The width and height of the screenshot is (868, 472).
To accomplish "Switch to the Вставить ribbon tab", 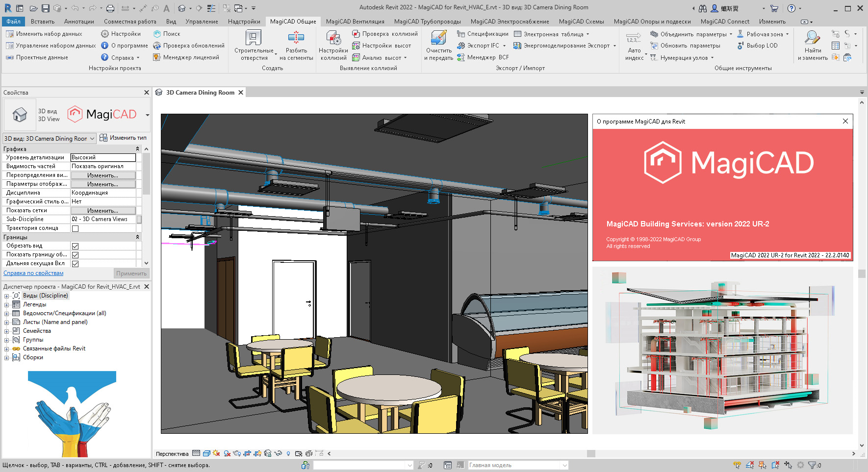I will click(43, 22).
